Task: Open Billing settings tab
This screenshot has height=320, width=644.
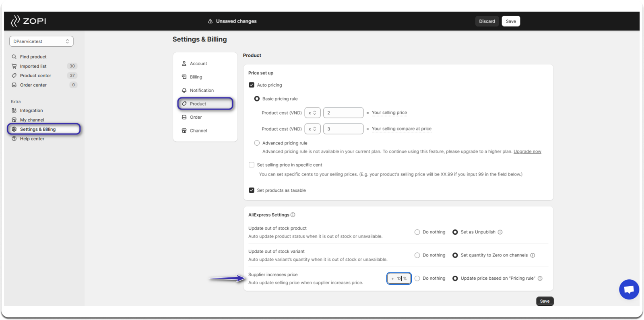Action: (x=205, y=77)
